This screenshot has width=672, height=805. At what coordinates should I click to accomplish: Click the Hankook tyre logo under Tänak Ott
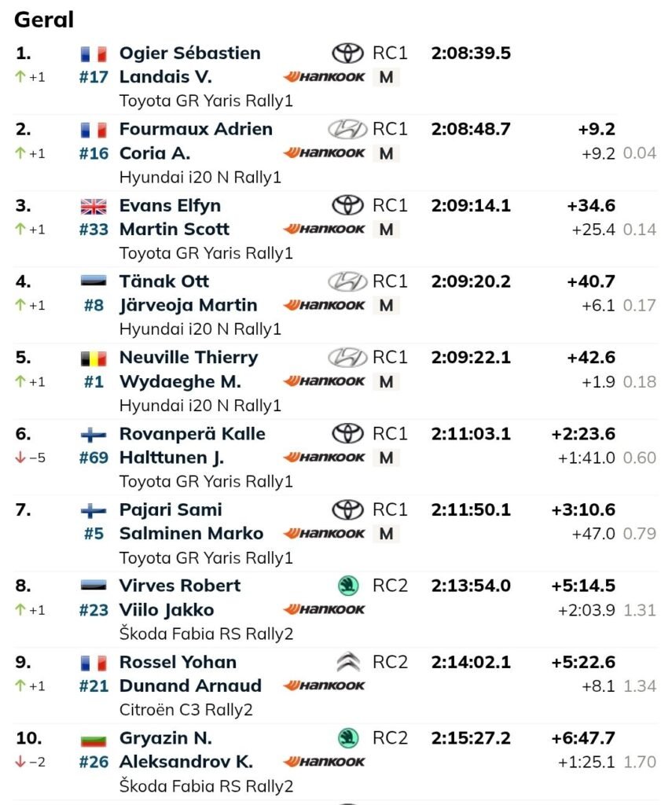[324, 305]
